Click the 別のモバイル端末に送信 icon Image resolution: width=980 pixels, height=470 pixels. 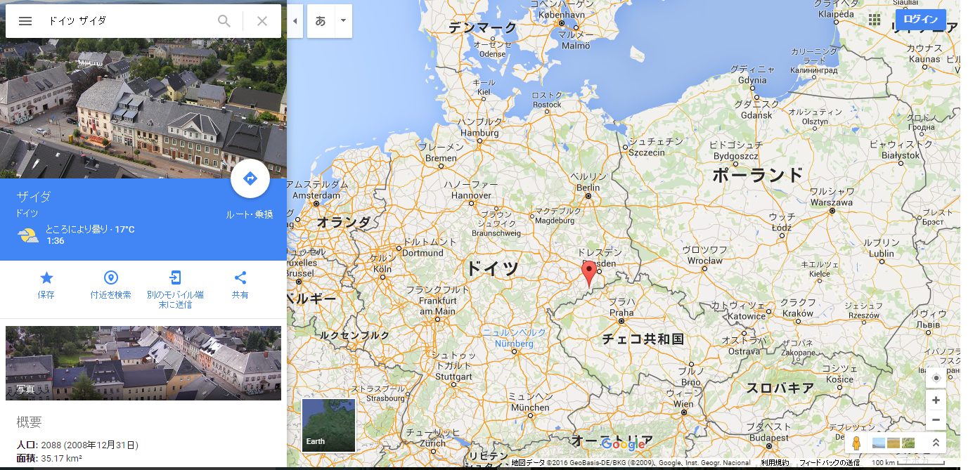[x=176, y=278]
